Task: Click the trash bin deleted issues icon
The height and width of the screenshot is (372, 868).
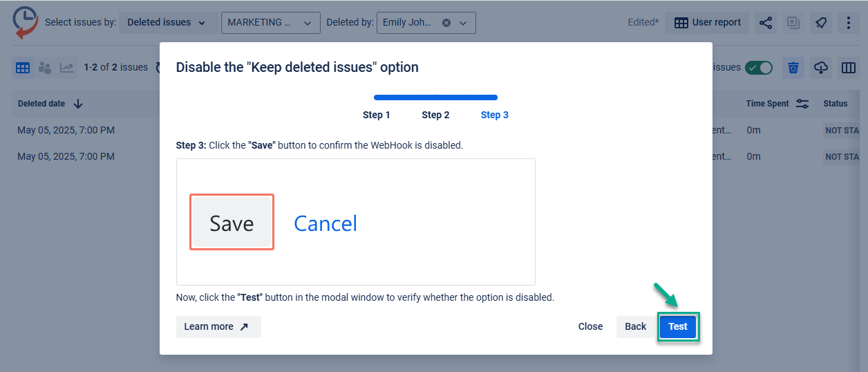Action: pos(793,68)
